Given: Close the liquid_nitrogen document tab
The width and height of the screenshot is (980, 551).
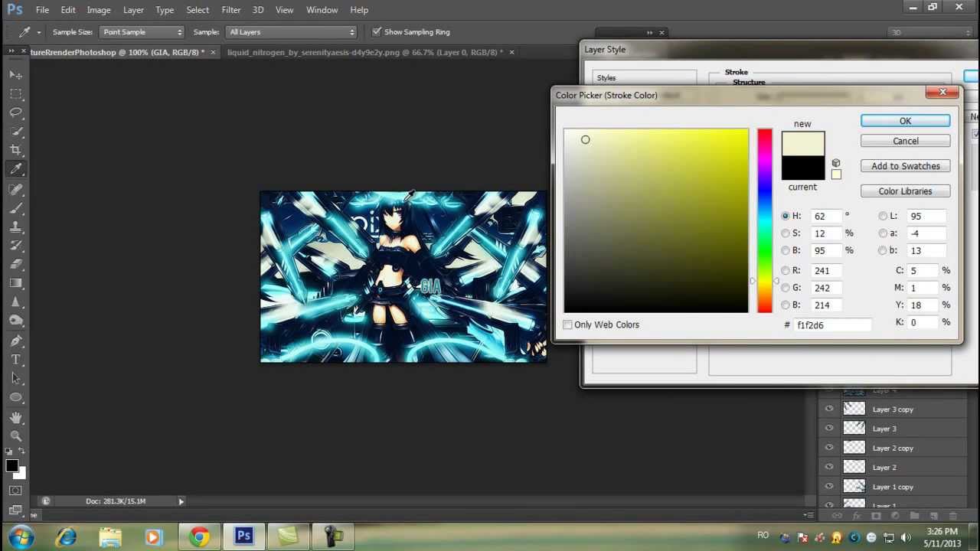Looking at the screenshot, I should 511,52.
